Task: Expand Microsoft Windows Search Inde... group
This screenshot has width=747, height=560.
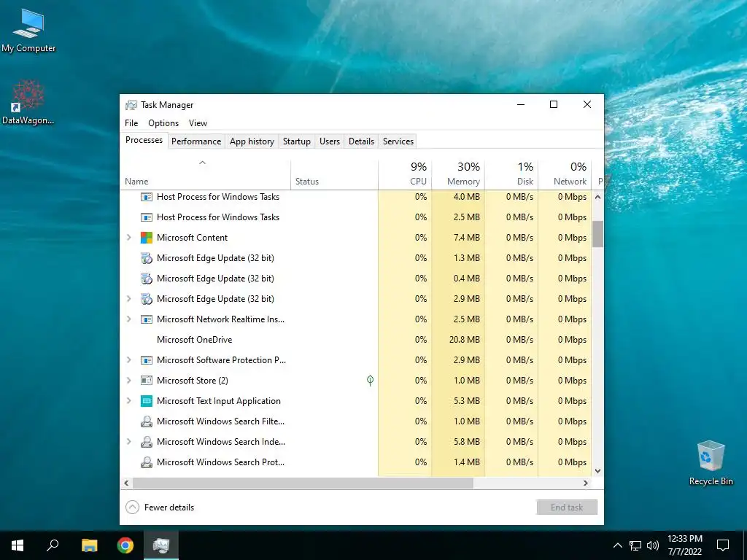Action: tap(128, 442)
